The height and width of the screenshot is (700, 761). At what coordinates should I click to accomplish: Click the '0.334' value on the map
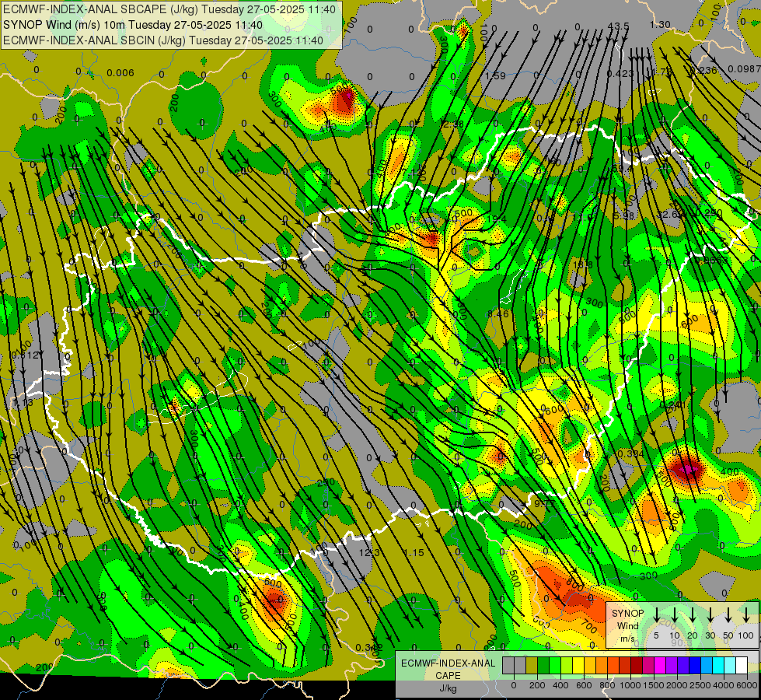[631, 453]
